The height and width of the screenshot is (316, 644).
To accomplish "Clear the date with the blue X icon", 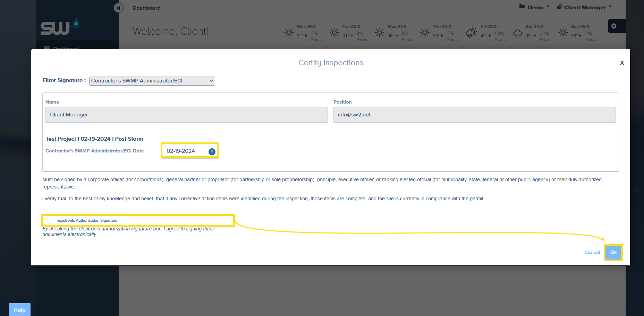I will 212,151.
